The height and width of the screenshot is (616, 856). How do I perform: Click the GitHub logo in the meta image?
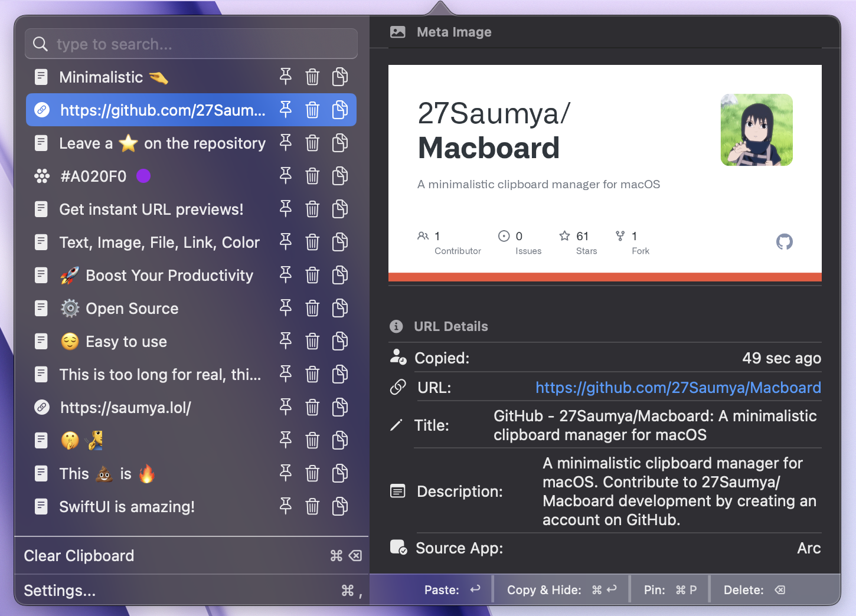784,242
